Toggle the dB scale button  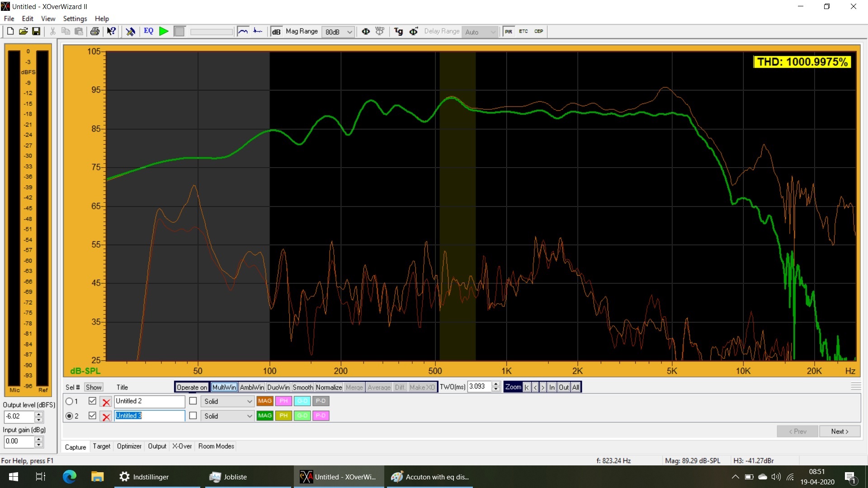[x=276, y=32]
